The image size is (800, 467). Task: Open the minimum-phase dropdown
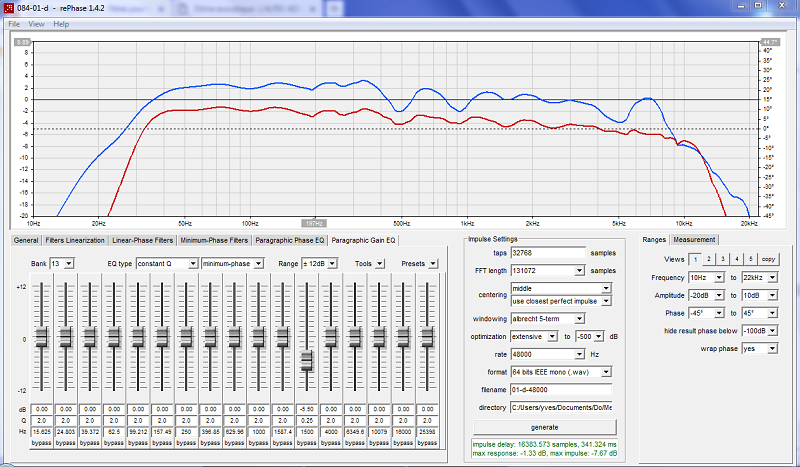(259, 264)
